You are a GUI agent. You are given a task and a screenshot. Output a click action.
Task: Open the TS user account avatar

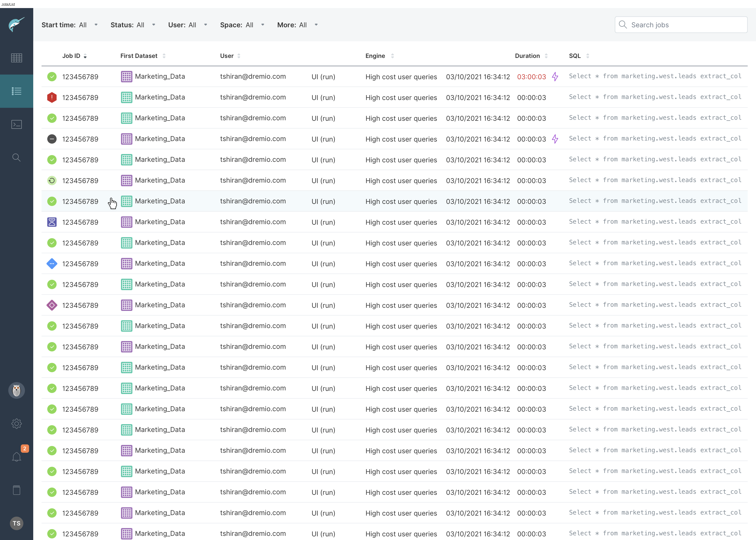[x=17, y=523]
